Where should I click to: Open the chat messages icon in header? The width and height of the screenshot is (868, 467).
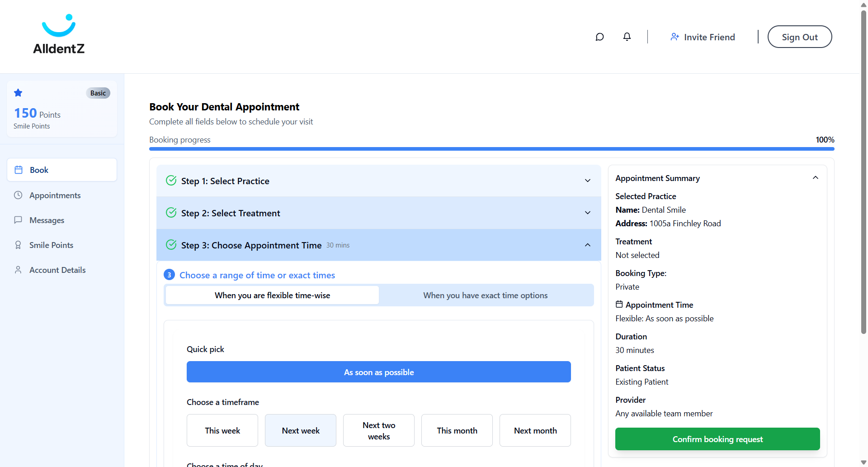tap(599, 37)
